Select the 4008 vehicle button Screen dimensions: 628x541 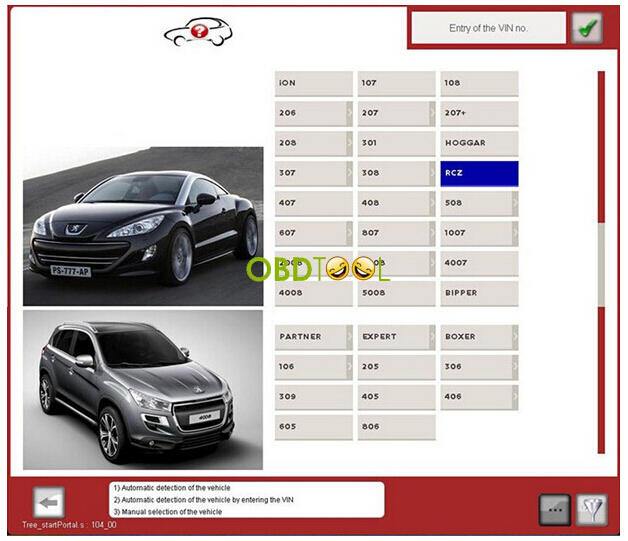(314, 293)
